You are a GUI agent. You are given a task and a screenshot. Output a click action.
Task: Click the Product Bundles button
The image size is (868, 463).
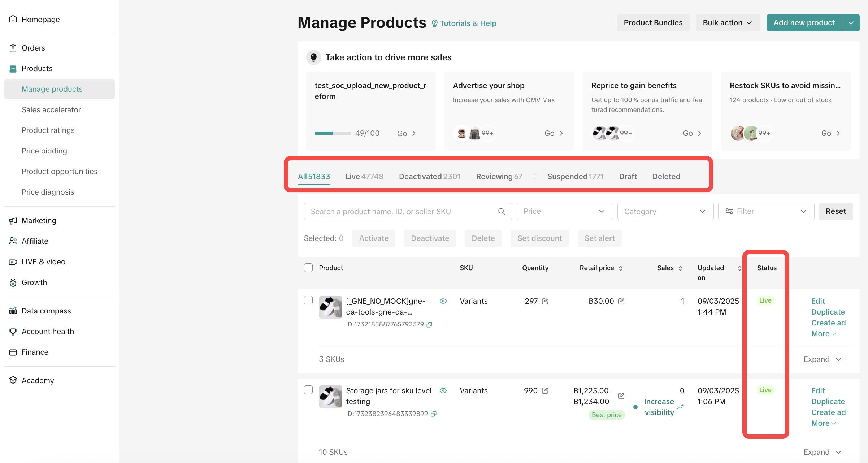653,23
